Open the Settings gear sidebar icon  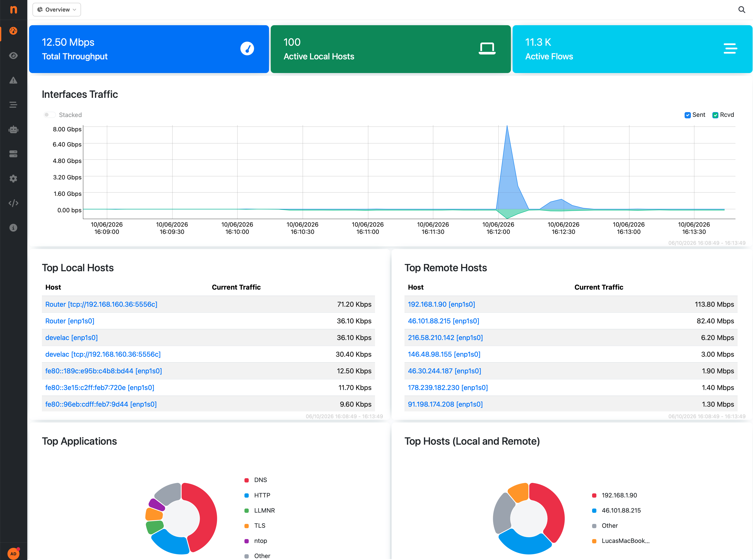[x=13, y=179]
